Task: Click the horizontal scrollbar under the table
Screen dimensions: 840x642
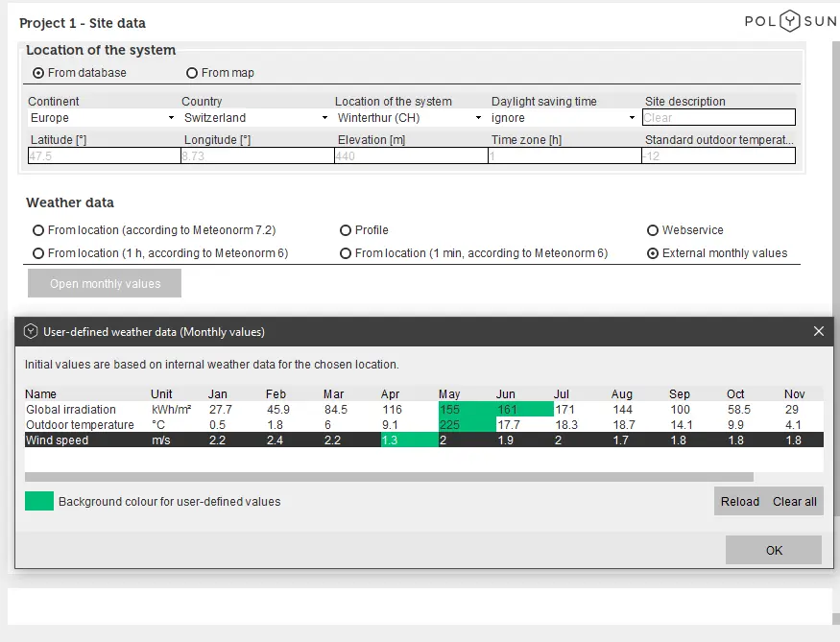Action: (x=389, y=477)
